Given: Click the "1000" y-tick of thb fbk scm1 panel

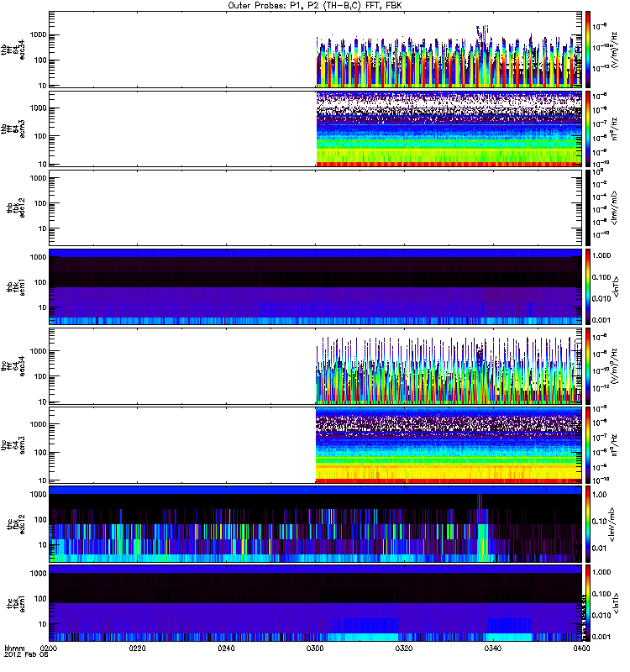Looking at the screenshot, I should 38,257.
